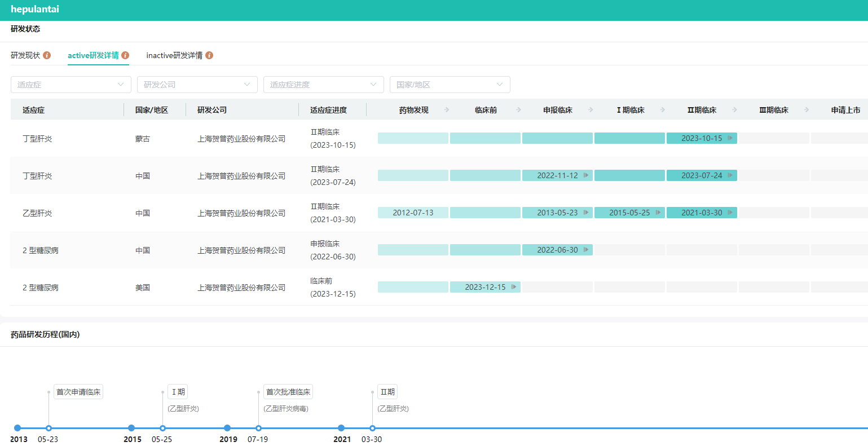Image resolution: width=868 pixels, height=446 pixels.
Task: Click info icon beside 研发现状 tab
Action: click(x=47, y=55)
